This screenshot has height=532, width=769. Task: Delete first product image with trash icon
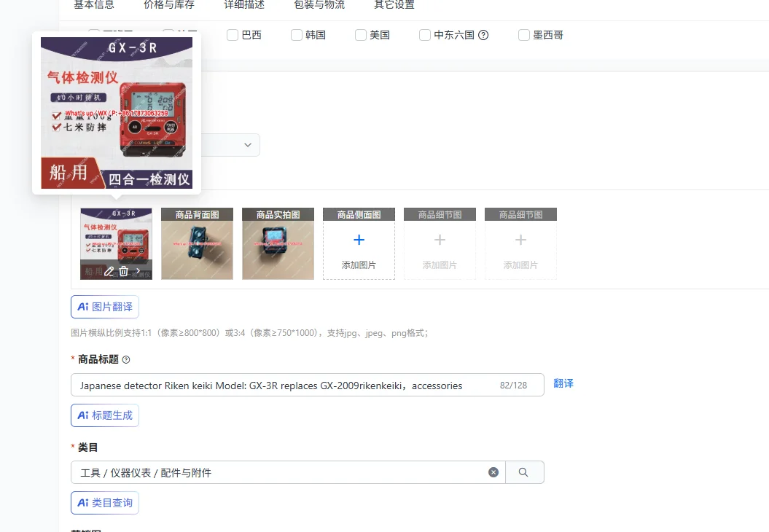(124, 270)
